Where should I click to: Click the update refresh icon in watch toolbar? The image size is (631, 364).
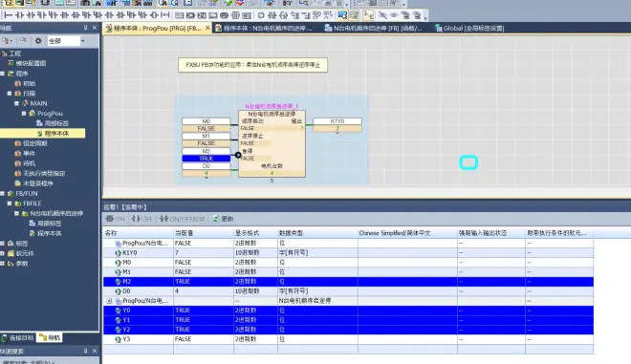216,219
